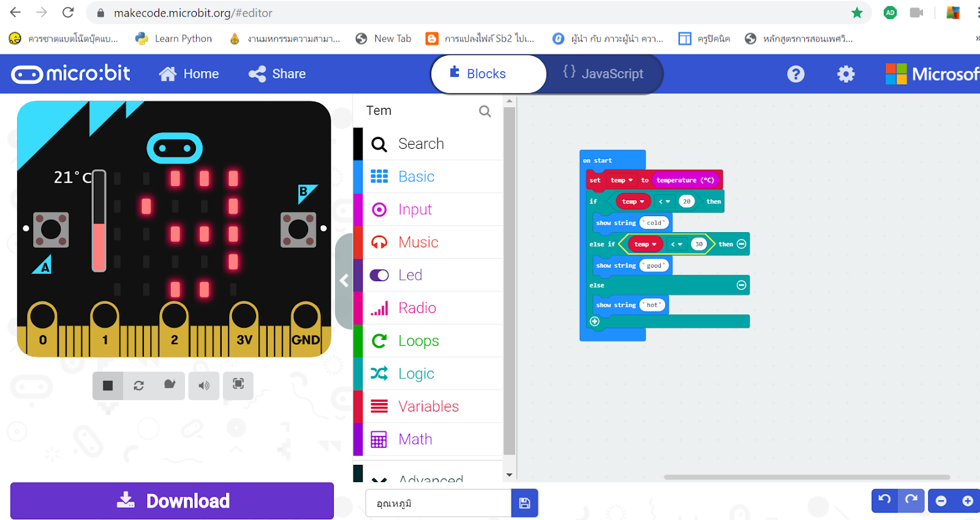
Task: Click the workspace horizontal scrollbar
Action: click(x=807, y=477)
